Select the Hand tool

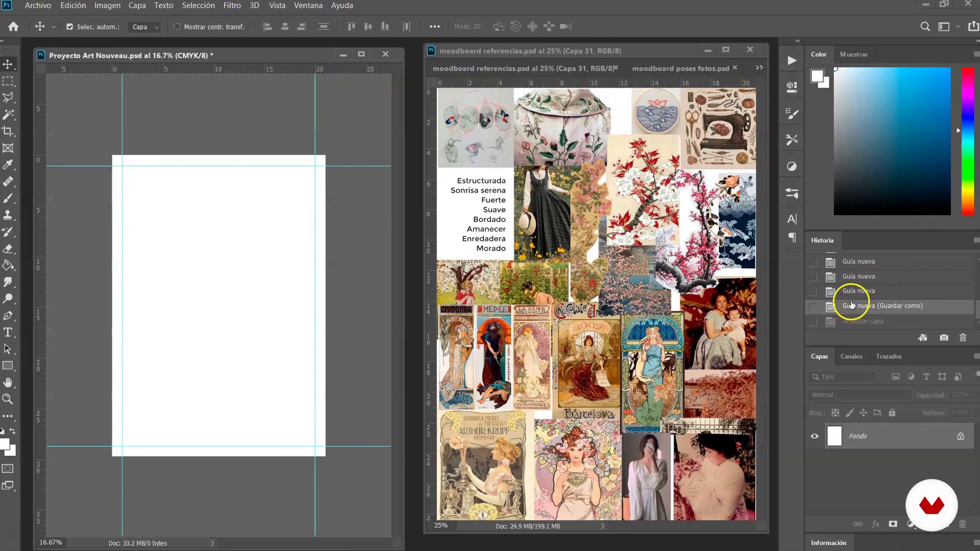pyautogui.click(x=8, y=382)
